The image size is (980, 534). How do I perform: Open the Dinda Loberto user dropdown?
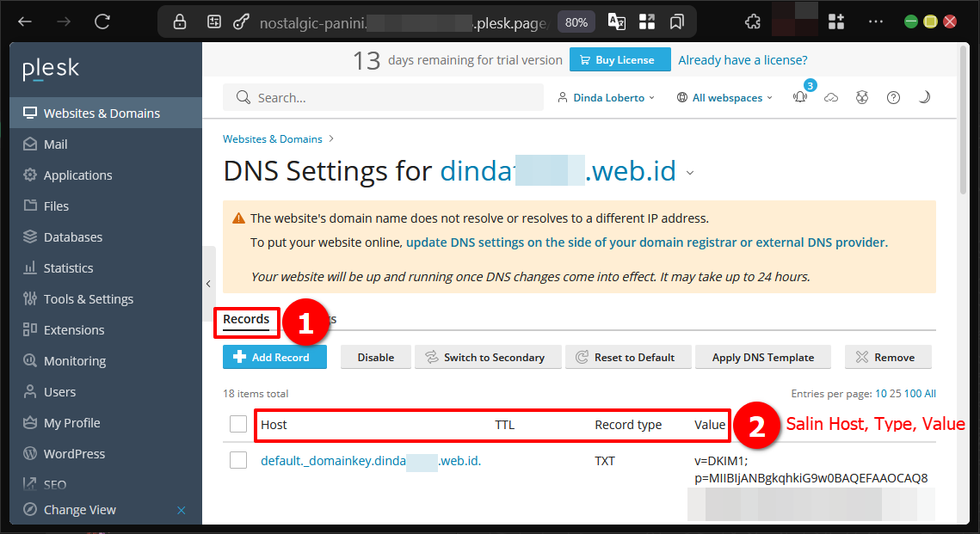point(607,98)
